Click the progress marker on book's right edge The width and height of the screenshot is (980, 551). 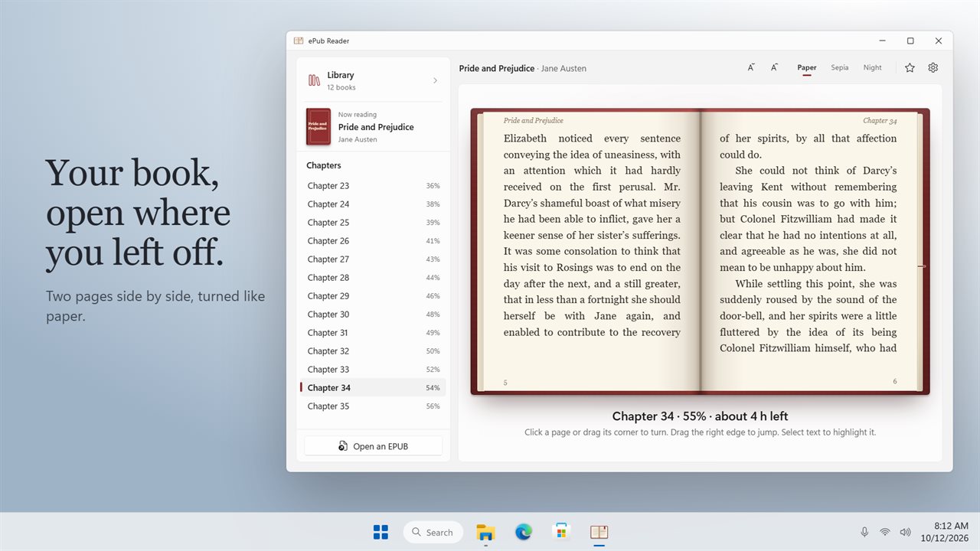coord(923,266)
